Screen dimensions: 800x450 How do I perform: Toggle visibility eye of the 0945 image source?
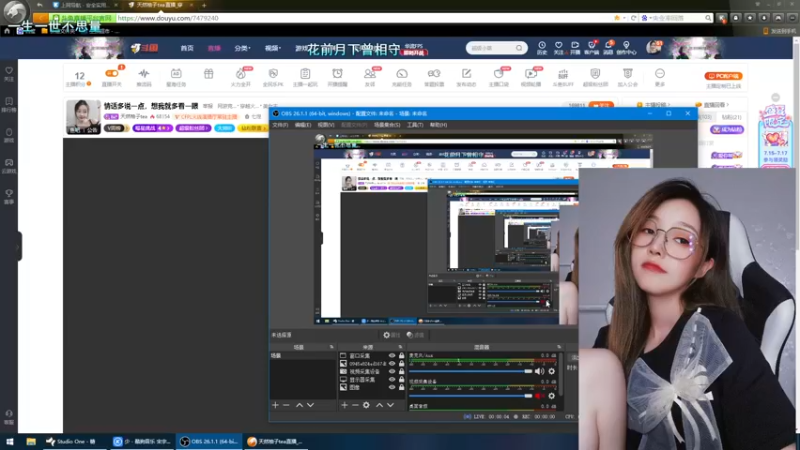pyautogui.click(x=392, y=364)
